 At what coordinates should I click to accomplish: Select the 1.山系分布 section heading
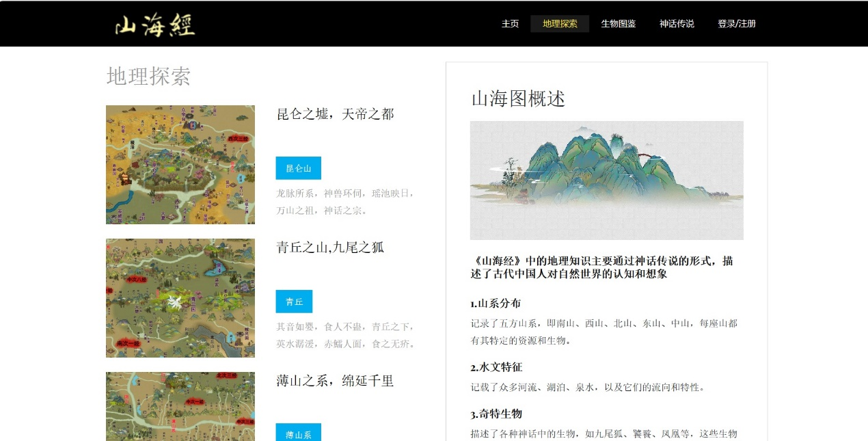[496, 304]
